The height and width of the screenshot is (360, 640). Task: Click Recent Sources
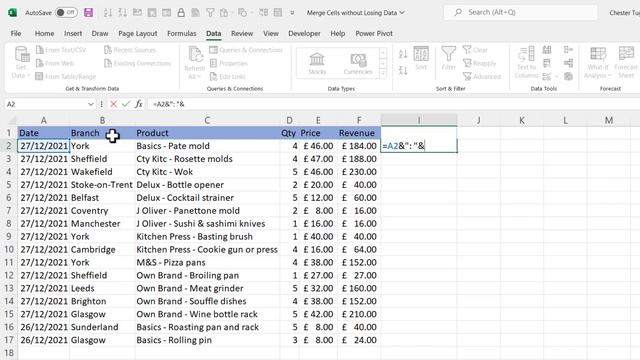pyautogui.click(x=130, y=50)
